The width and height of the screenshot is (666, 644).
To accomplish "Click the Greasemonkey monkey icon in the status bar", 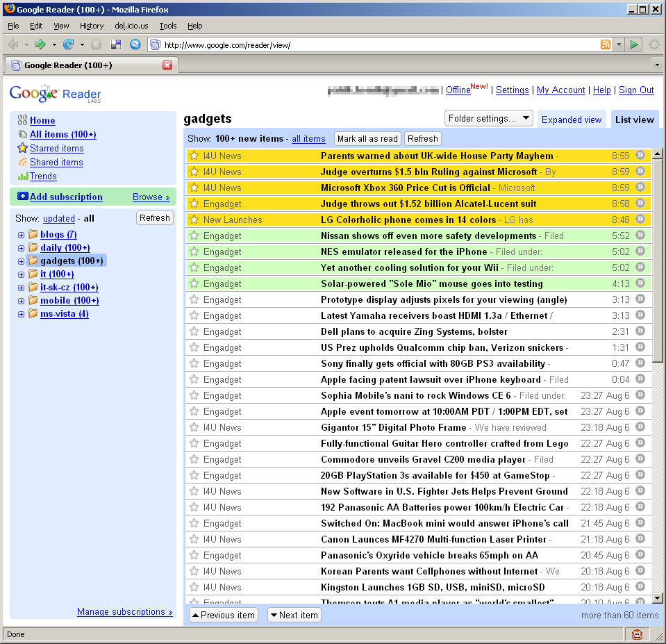I will coord(637,635).
